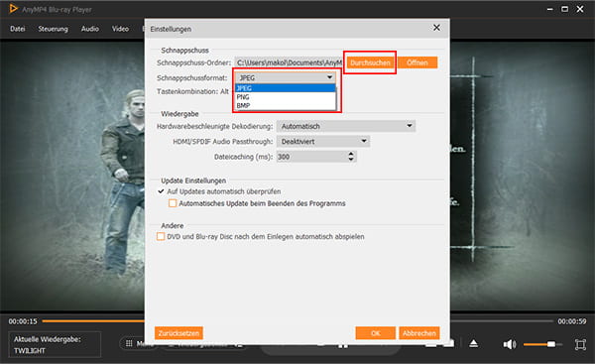Select PNG in the format list
Image resolution: width=595 pixels, height=364 pixels.
(x=285, y=97)
